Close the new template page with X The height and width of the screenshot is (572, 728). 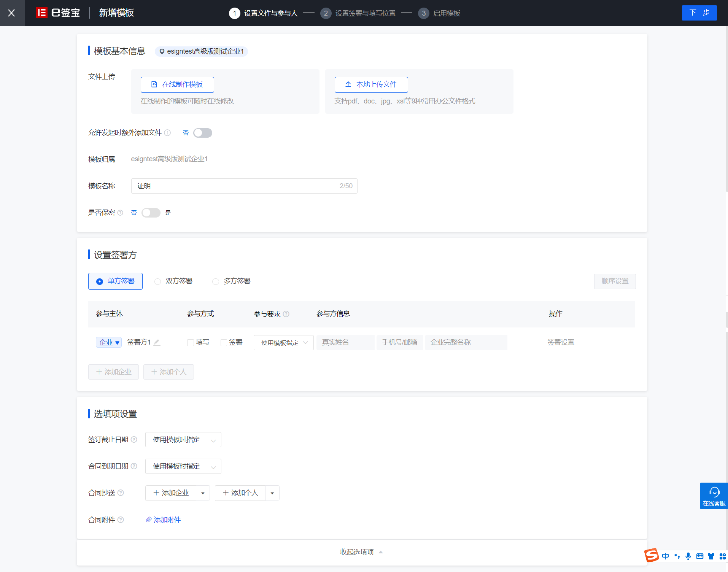[12, 13]
